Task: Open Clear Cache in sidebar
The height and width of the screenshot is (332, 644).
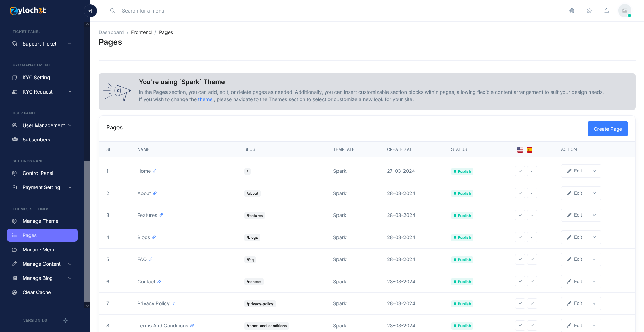Action: pyautogui.click(x=42, y=292)
